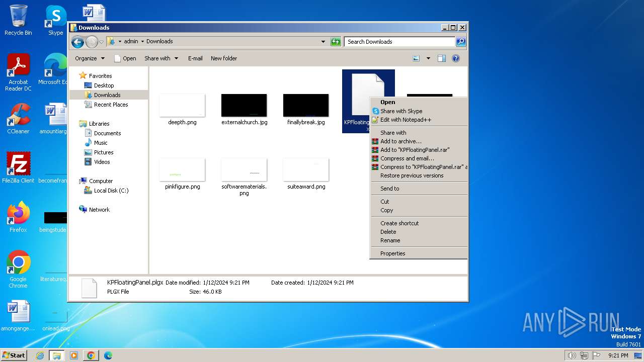This screenshot has width=644, height=362.
Task: Open amongange Word document on desktop
Action: (x=18, y=316)
